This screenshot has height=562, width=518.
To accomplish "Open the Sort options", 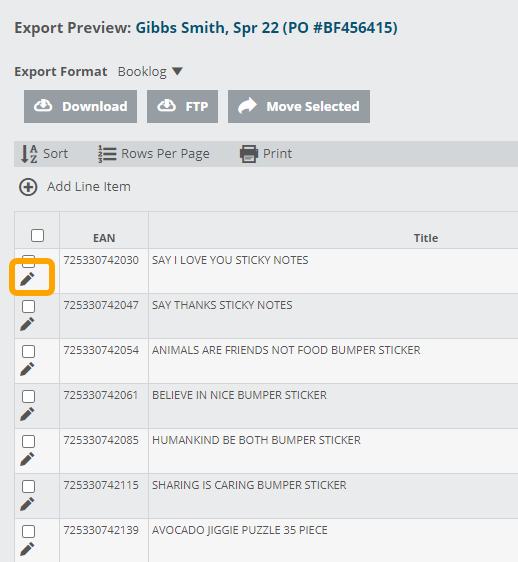I will [44, 154].
